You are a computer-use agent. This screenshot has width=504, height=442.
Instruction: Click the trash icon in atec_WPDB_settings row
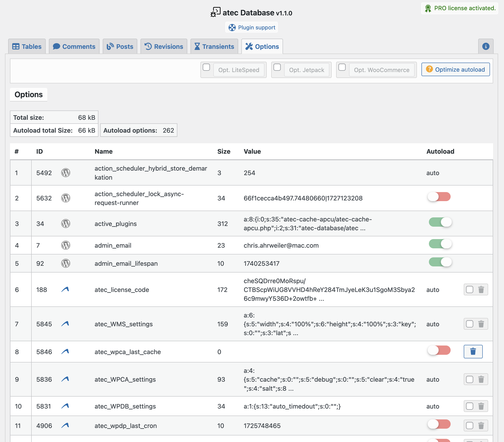coord(481,406)
